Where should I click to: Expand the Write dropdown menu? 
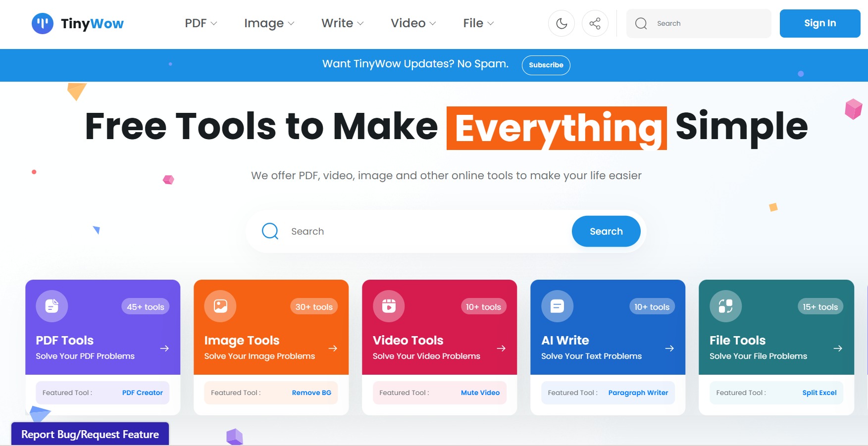(343, 23)
